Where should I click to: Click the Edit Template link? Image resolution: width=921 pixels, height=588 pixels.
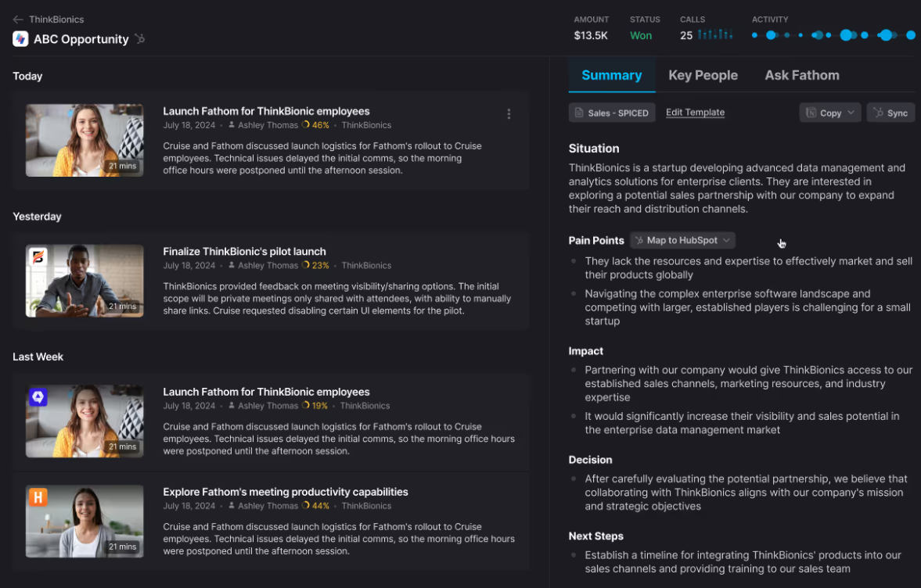695,112
